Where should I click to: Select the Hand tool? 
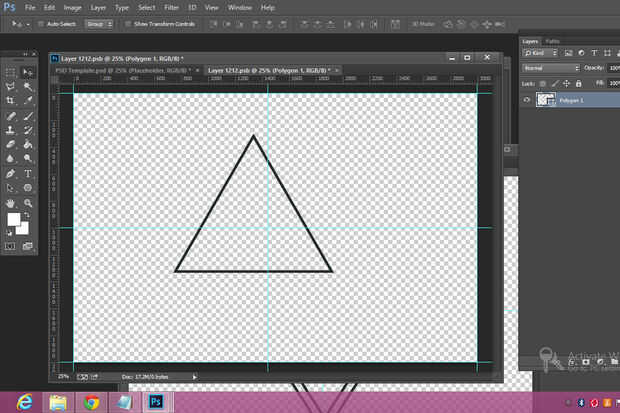10,203
